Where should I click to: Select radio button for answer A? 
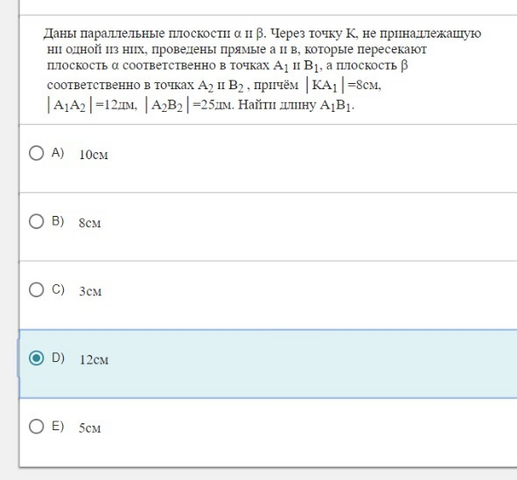(36, 153)
